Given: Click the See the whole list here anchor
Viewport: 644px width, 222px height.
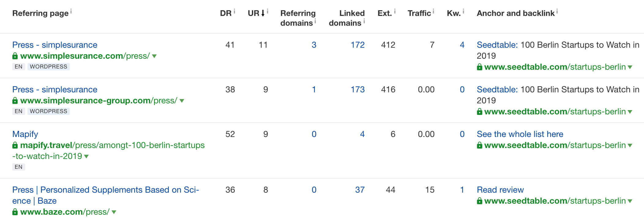Looking at the screenshot, I should point(520,134).
